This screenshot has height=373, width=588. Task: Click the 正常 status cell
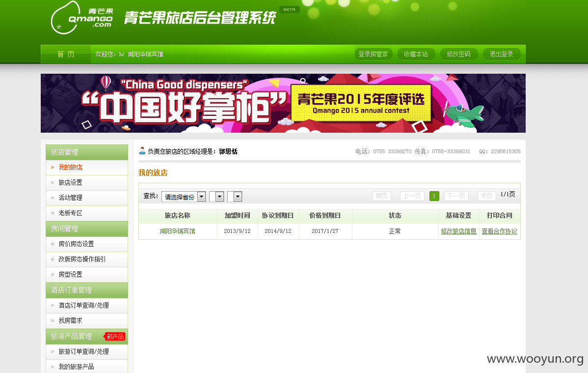(x=395, y=231)
